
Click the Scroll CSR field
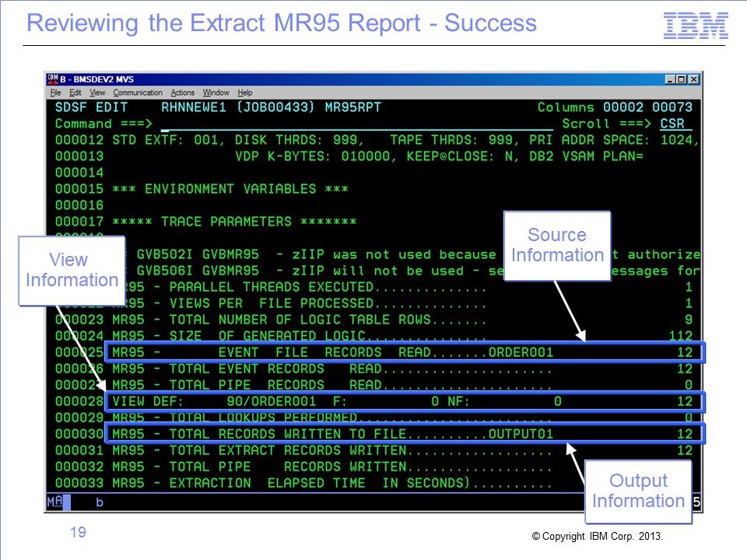point(675,124)
